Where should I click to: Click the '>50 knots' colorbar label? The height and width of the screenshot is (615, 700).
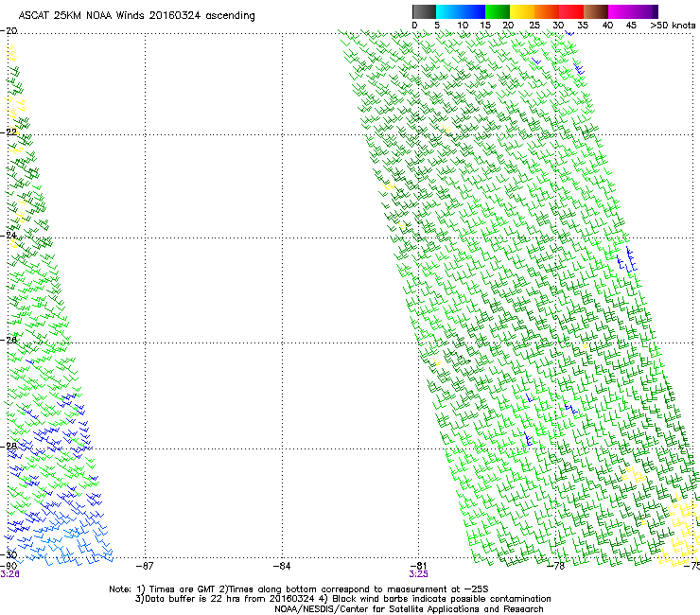pyautogui.click(x=673, y=26)
